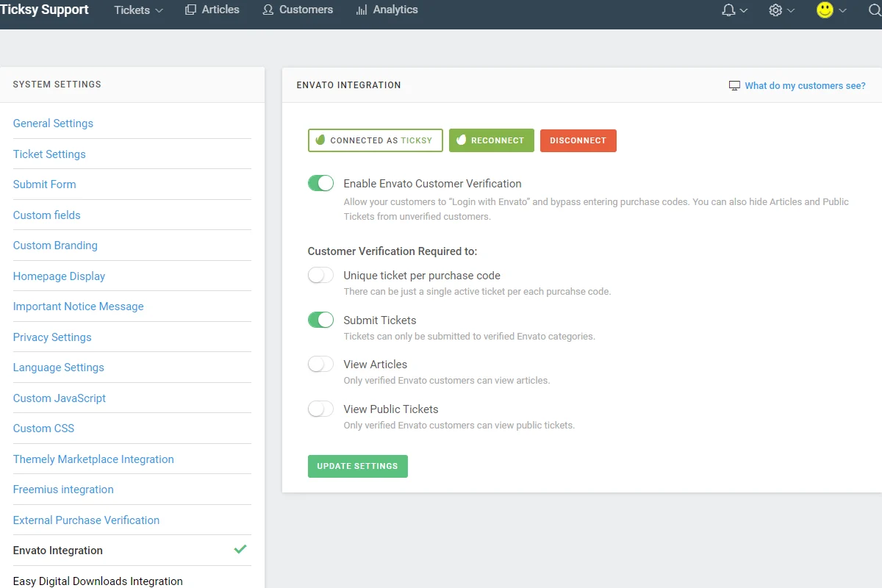The width and height of the screenshot is (882, 588).
Task: Toggle the View Articles switch
Action: [320, 364]
